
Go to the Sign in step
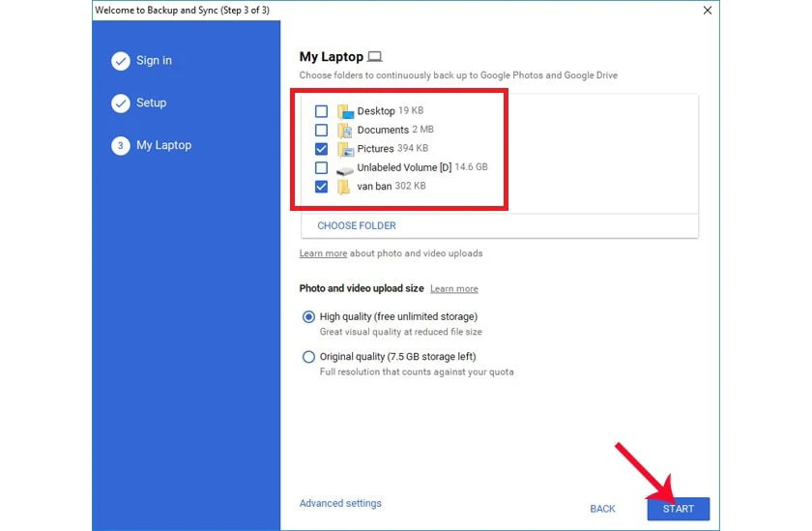[154, 61]
